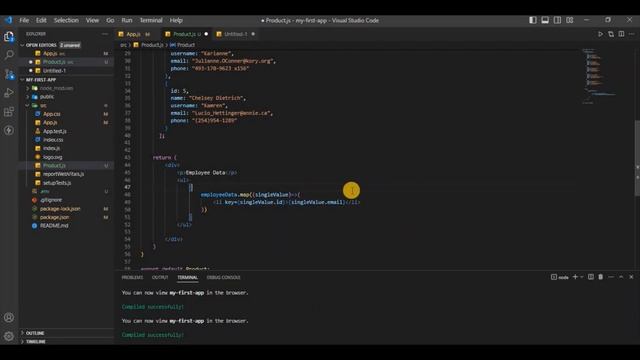Open the Terminal menu
Viewport: 640px width, 360px height.
151,20
